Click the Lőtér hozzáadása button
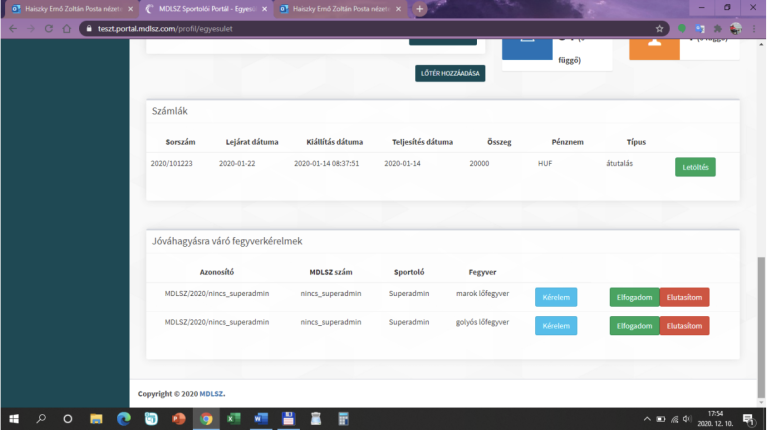768x430 pixels. [x=450, y=73]
